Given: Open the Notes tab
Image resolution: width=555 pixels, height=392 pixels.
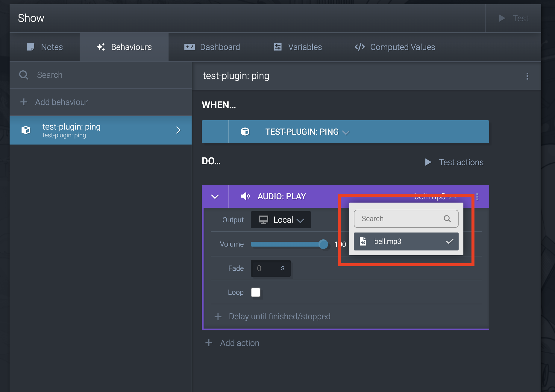Looking at the screenshot, I should pyautogui.click(x=45, y=47).
